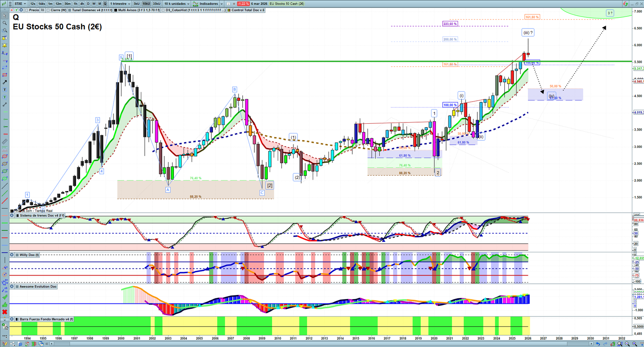644x347 pixels.
Task: Toggle the Control Total Doc v.6 indicator box
Action: pos(229,10)
